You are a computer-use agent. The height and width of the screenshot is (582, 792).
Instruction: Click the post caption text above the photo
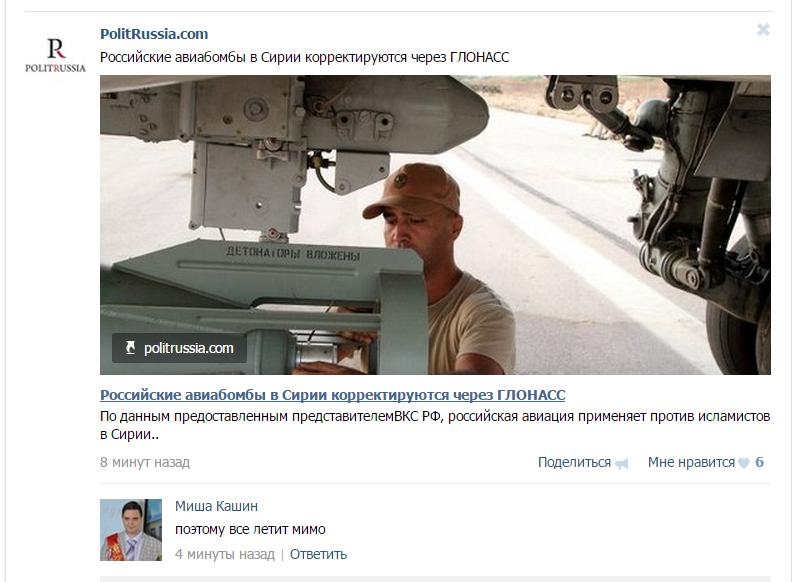[305, 57]
